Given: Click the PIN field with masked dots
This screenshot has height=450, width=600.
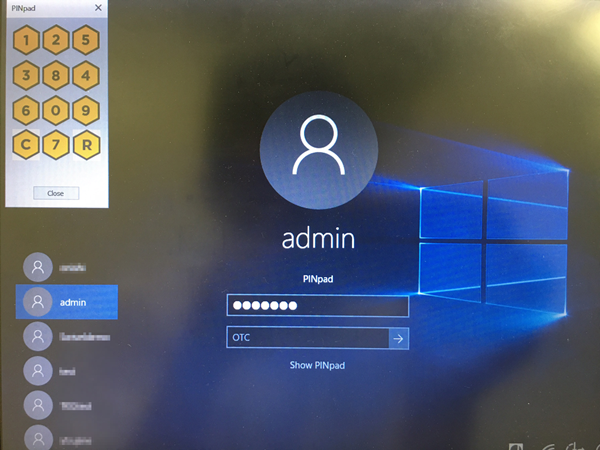Looking at the screenshot, I should tap(318, 305).
